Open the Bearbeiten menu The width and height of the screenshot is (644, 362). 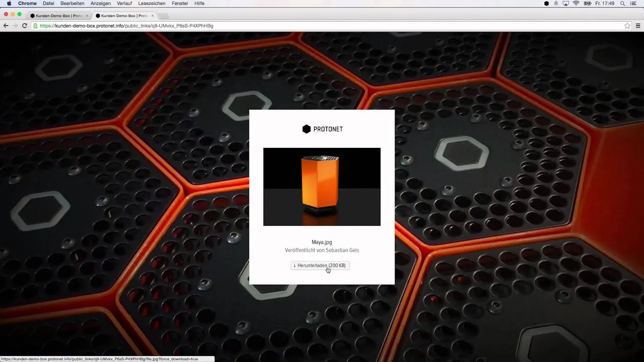tap(72, 4)
